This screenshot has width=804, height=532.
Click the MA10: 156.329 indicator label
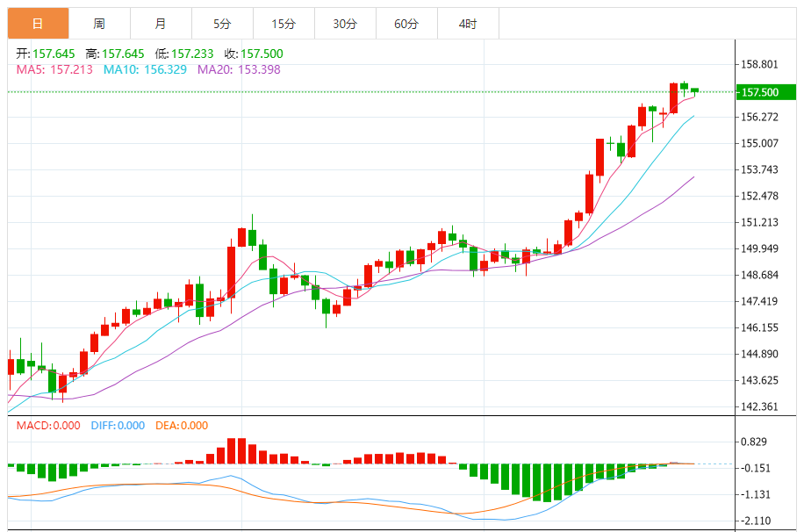coord(145,69)
